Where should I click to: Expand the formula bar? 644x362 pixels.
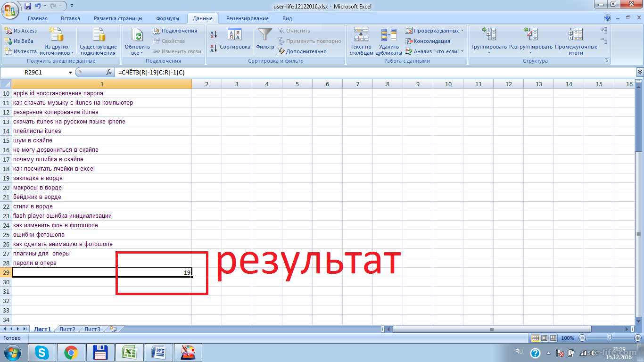coord(640,72)
